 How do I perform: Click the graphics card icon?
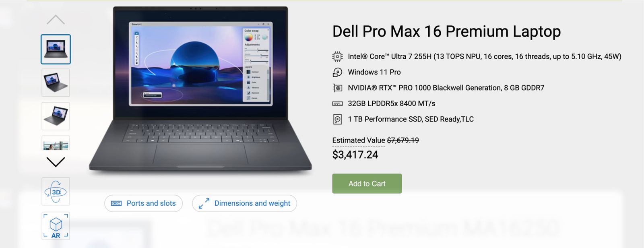(337, 88)
